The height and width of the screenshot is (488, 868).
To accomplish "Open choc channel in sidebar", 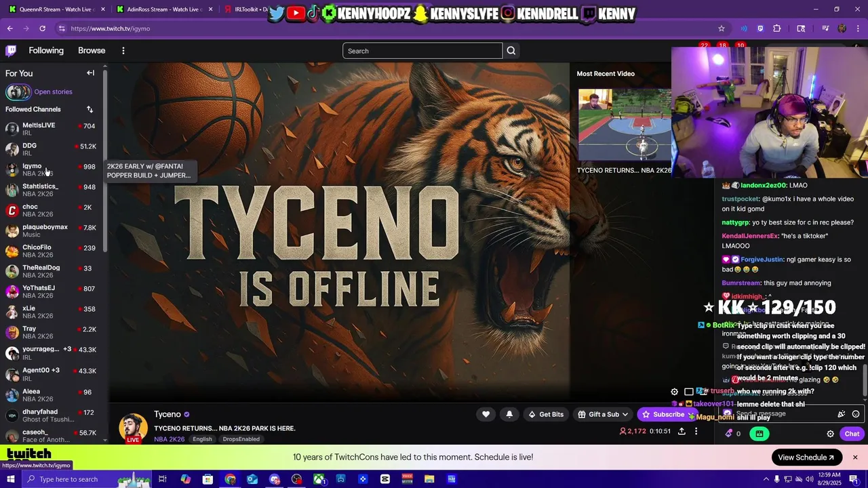I will click(51, 210).
